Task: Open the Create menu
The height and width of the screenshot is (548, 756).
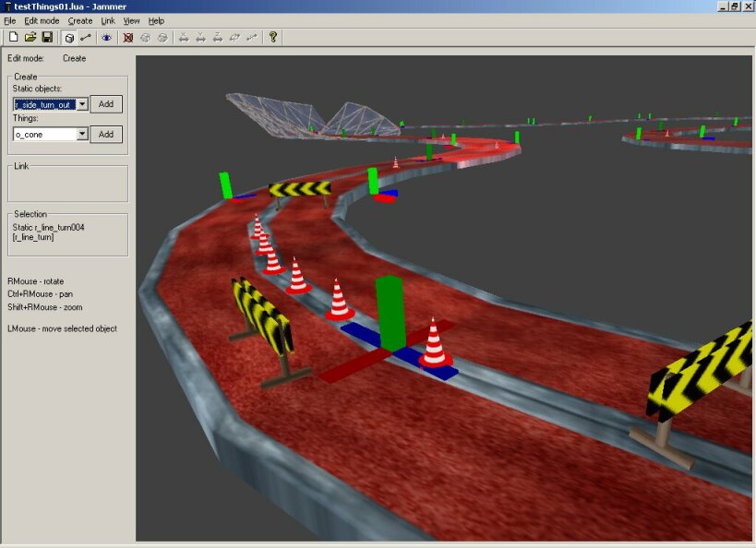Action: [x=80, y=20]
